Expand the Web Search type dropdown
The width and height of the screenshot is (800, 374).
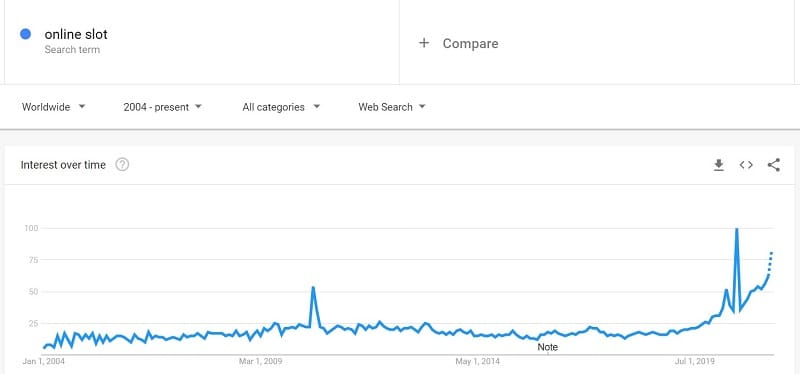click(x=392, y=107)
